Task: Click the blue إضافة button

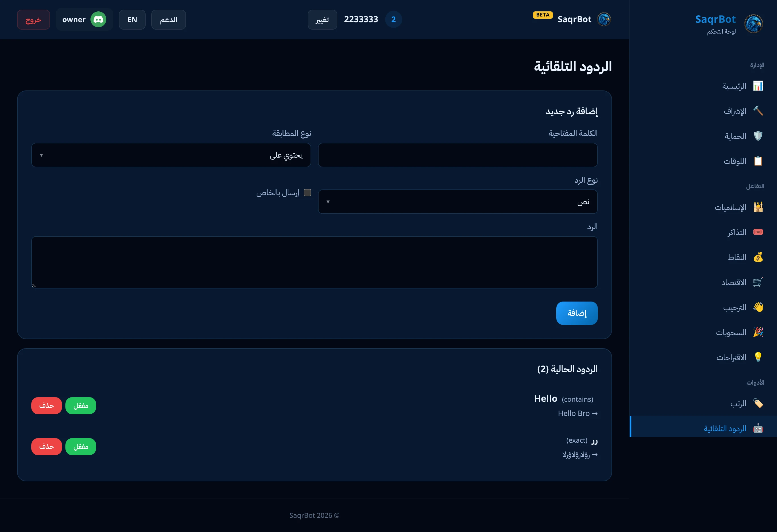Action: pyautogui.click(x=577, y=313)
